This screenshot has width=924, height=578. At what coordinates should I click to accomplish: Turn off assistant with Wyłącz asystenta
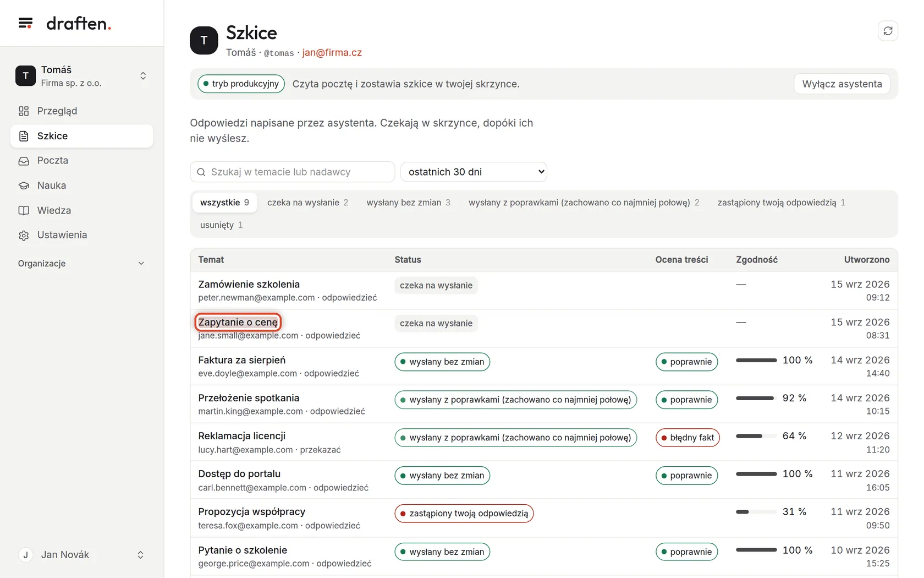tap(842, 84)
